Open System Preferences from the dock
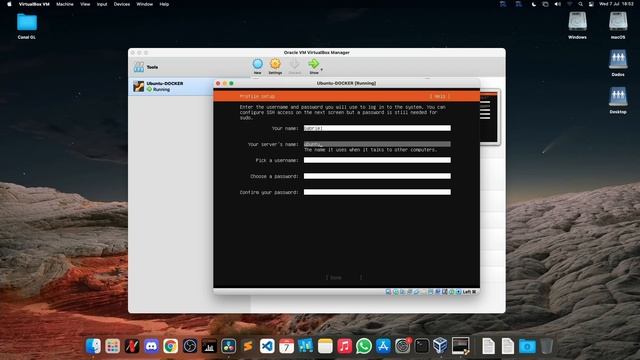This screenshot has width=640, height=360. 402,346
